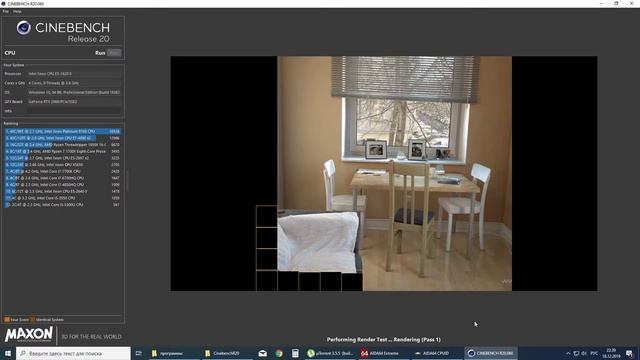640x360 pixels.
Task: Select the Core i5-5300U ranking row
Action: pyautogui.click(x=63, y=204)
